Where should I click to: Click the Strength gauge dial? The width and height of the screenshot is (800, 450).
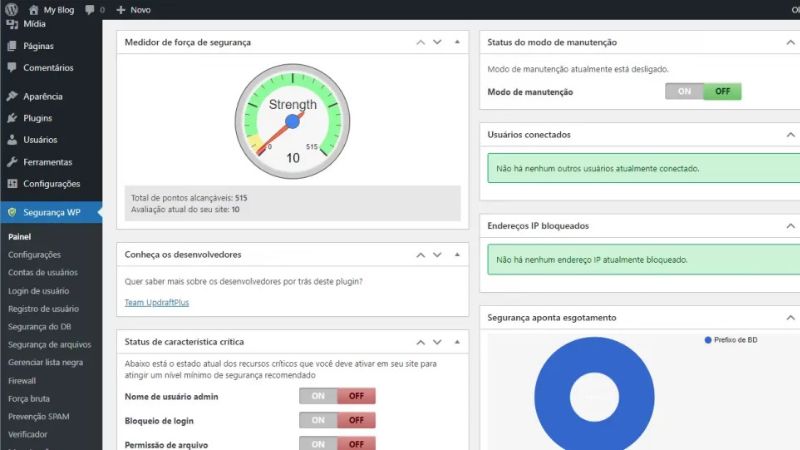point(293,121)
